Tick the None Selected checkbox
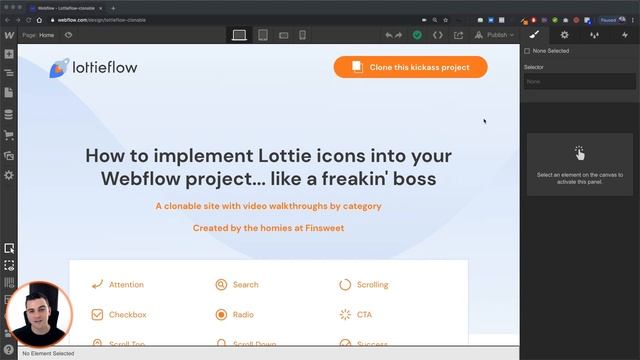Image resolution: width=640 pixels, height=360 pixels. (527, 51)
